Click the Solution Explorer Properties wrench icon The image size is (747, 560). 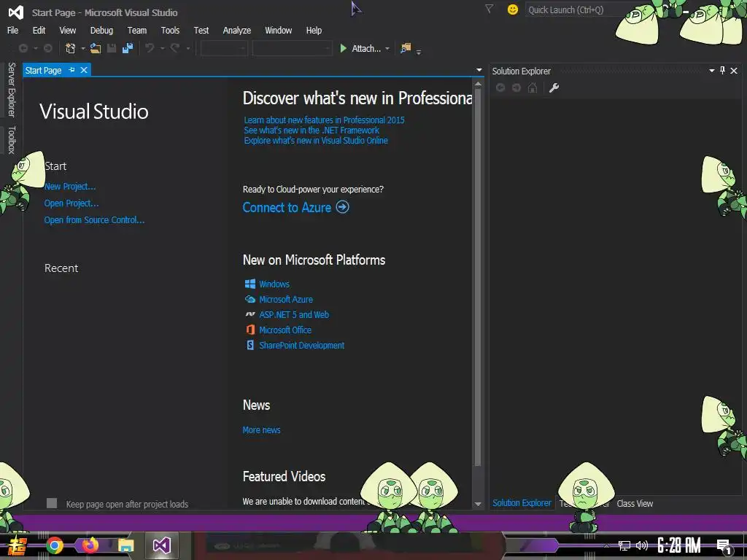click(554, 87)
